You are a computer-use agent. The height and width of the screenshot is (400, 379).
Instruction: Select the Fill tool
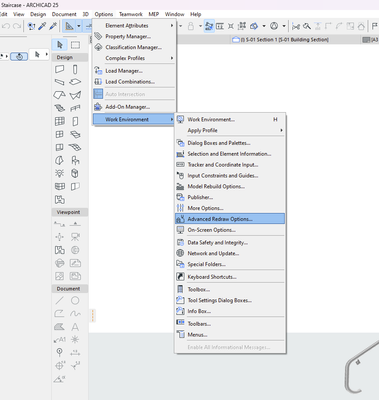click(x=60, y=327)
